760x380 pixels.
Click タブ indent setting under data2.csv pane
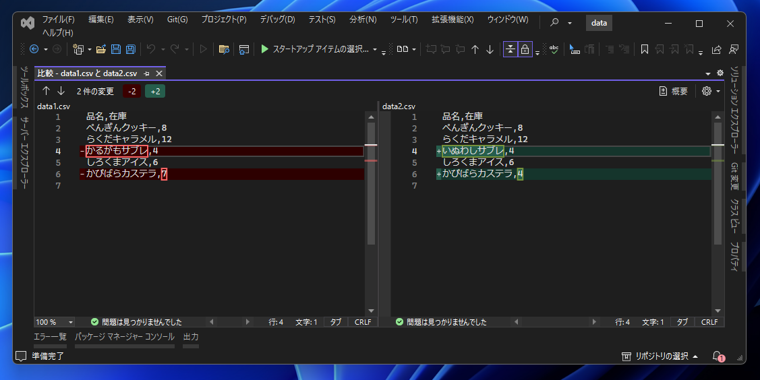click(682, 322)
